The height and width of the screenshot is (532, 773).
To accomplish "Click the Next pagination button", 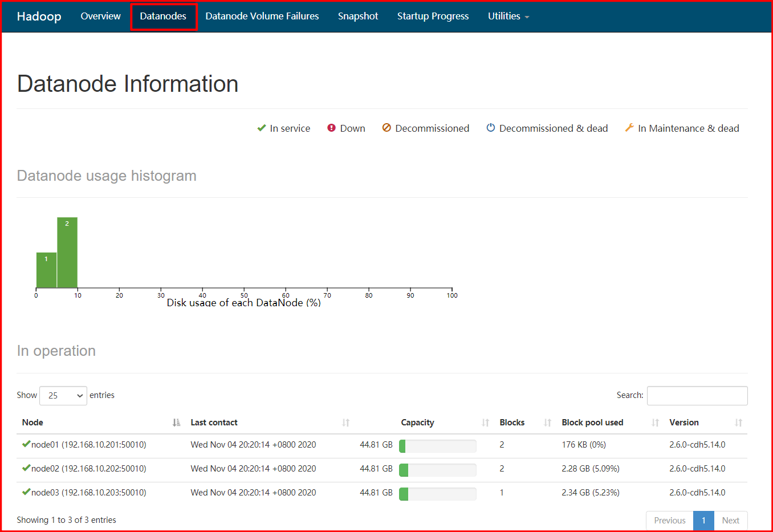I will [730, 520].
